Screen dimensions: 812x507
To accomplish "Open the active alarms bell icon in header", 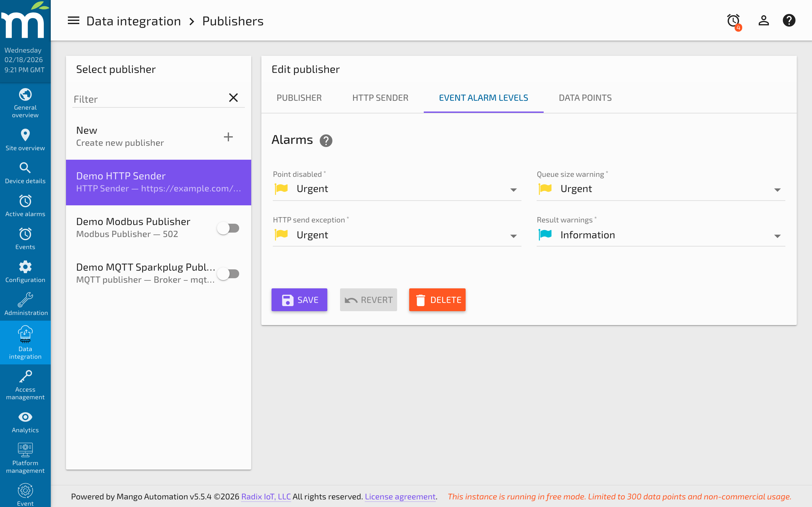I will [733, 21].
